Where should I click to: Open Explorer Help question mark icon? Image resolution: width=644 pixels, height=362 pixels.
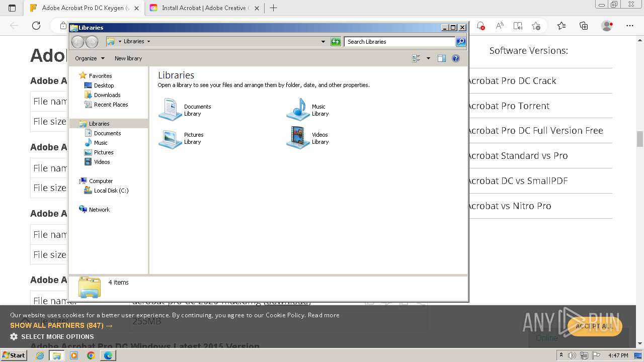(456, 58)
